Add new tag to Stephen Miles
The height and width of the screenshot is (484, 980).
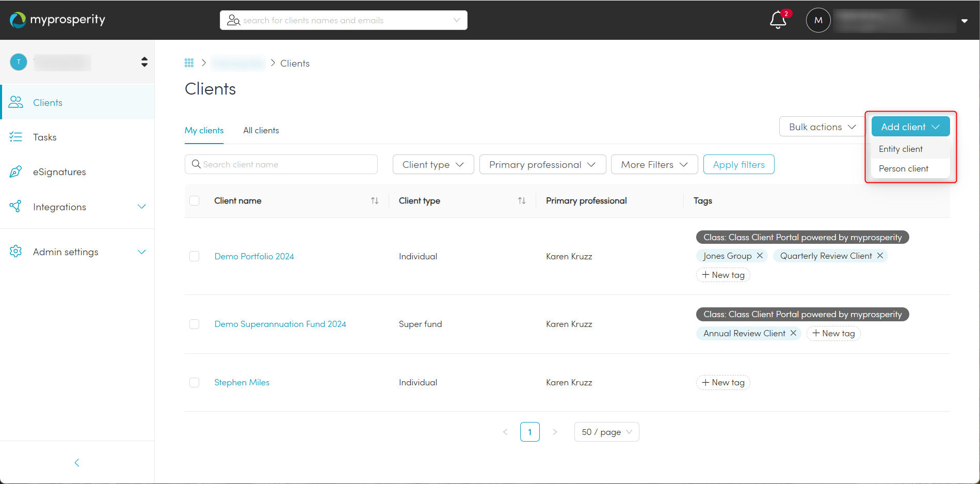coord(723,382)
